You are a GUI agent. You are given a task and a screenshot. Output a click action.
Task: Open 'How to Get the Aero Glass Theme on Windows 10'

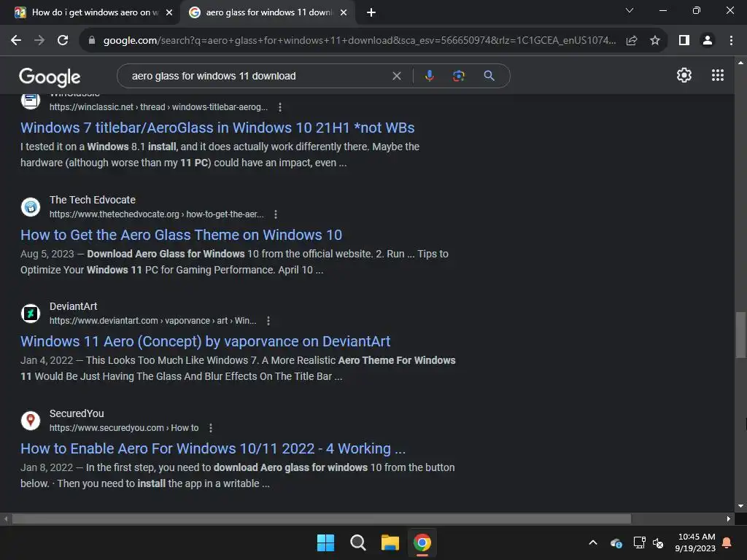[x=181, y=235]
